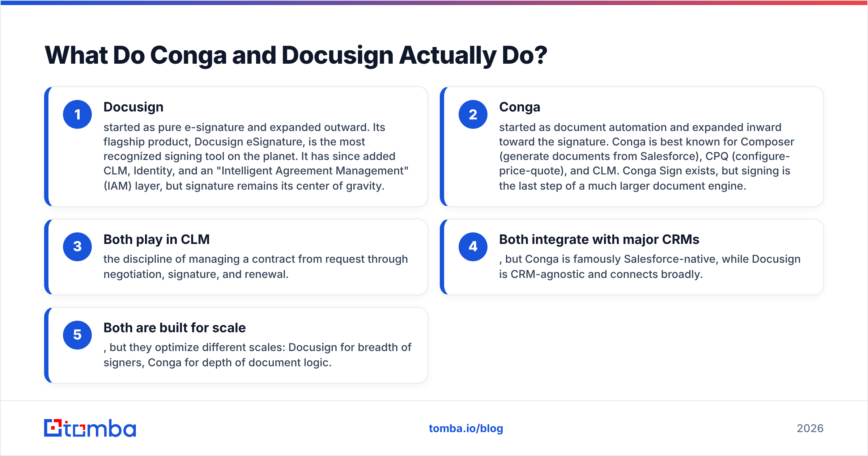Select the 'Both play in CLM' heading
Viewport: 868px width, 456px height.
click(x=157, y=239)
